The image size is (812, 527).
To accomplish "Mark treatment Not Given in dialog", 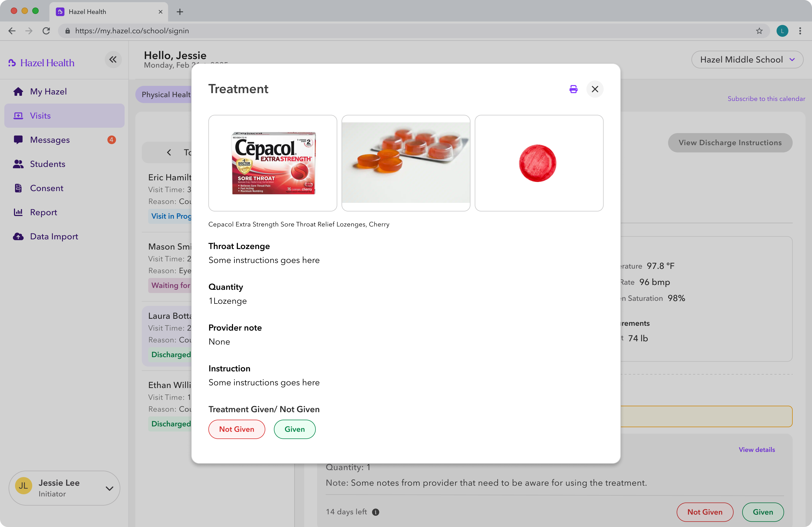I will point(237,429).
